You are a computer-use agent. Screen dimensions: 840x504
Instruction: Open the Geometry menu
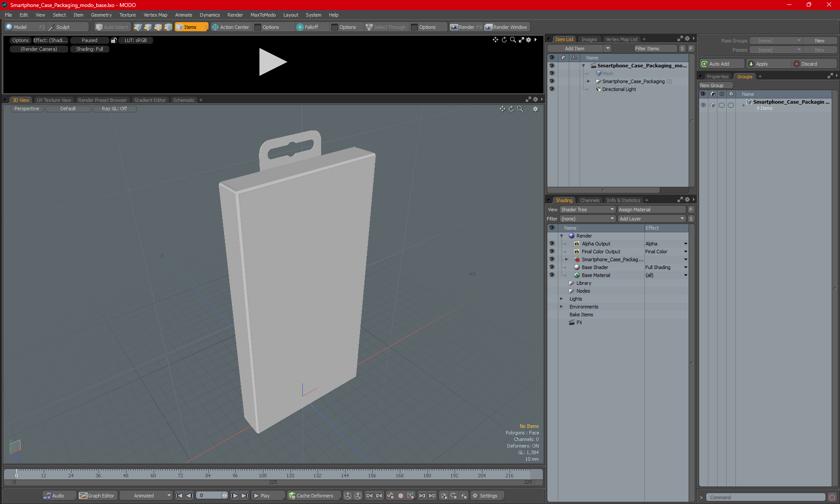coord(101,15)
